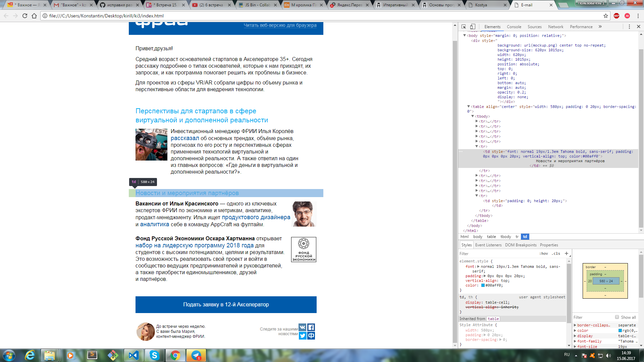Switch to the Kostya browser tab

tap(488, 5)
